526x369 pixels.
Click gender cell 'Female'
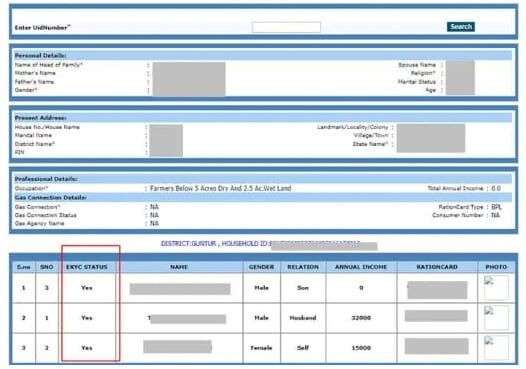[x=261, y=348]
